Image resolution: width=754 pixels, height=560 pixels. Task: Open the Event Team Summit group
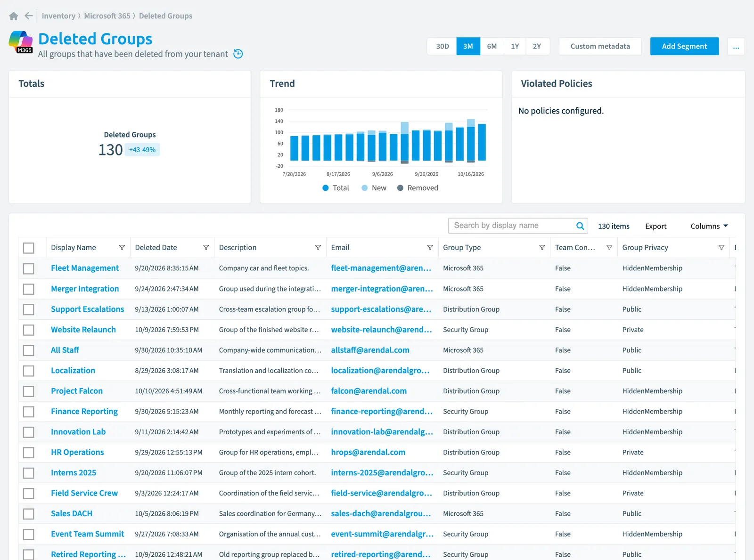click(88, 534)
